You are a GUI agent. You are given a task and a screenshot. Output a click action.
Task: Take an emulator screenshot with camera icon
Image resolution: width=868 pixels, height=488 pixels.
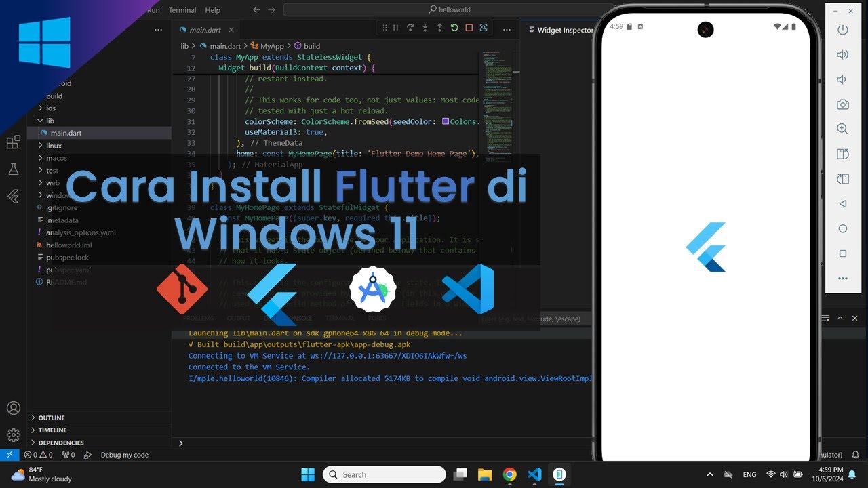pos(843,104)
